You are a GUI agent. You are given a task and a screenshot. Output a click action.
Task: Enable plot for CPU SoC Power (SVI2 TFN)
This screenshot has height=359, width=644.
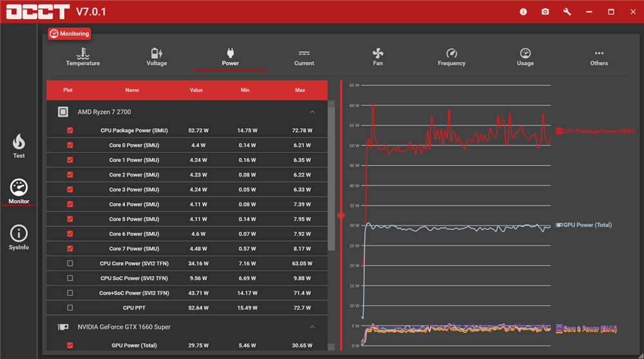[x=70, y=278]
